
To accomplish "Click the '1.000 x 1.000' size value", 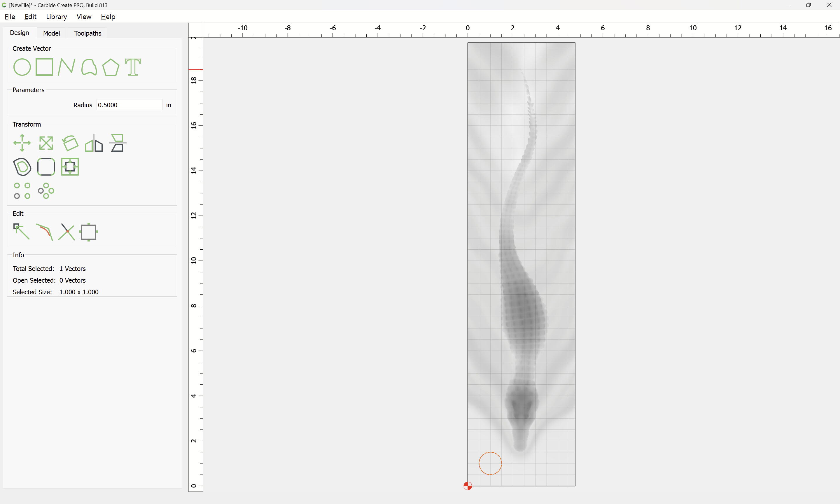I will point(79,292).
